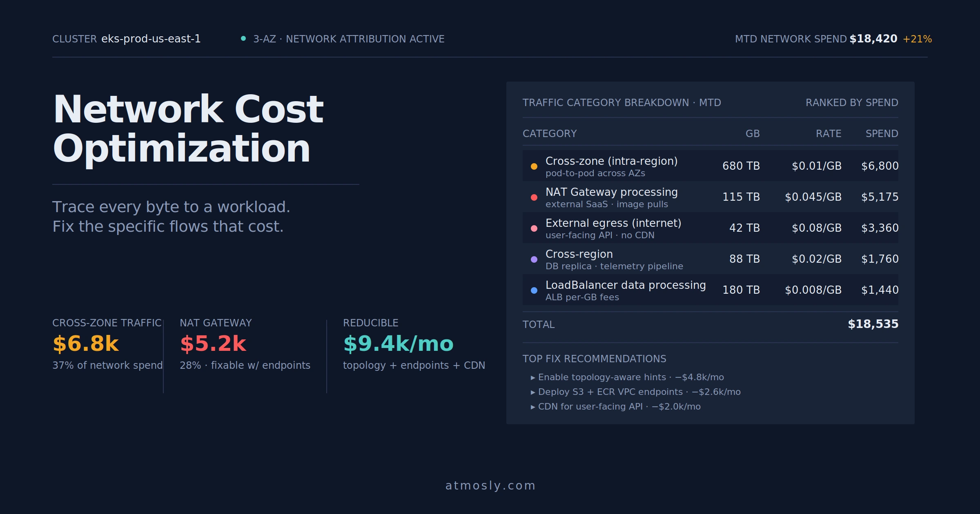Screen dimensions: 980x514
Task: Click the $0.045/GB rate cell
Action: [813, 197]
